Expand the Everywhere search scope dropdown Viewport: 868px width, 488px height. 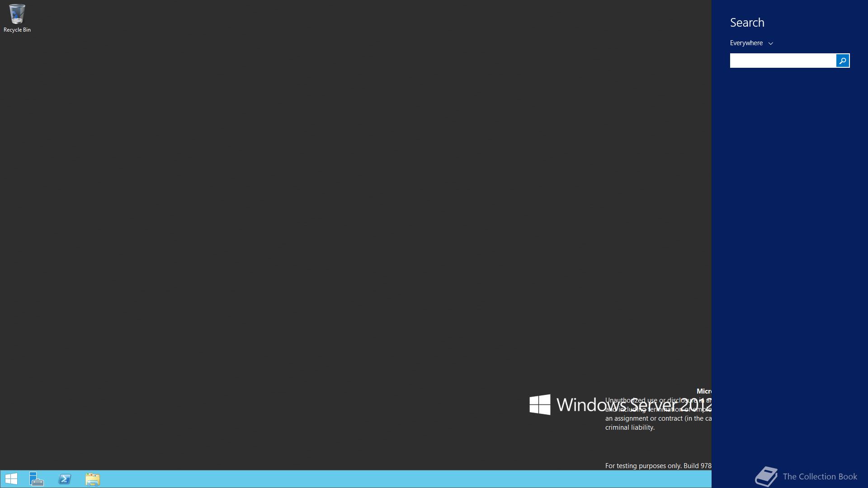tap(751, 43)
